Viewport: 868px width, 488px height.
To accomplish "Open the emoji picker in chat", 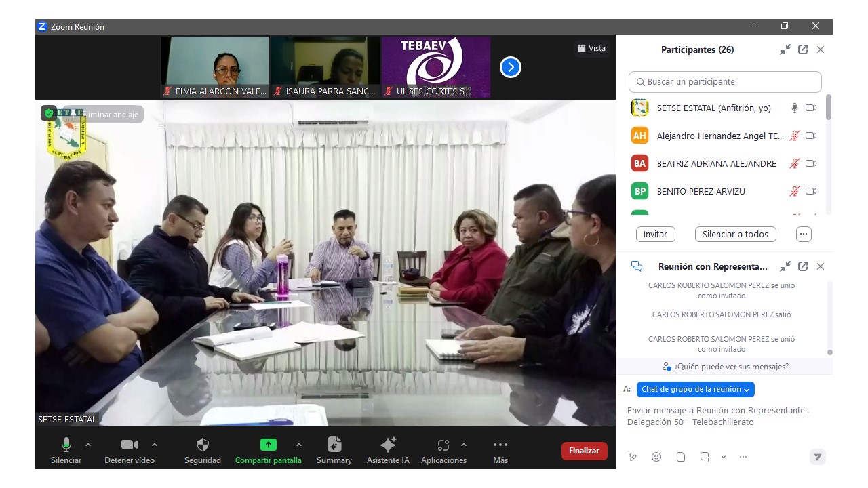I will (656, 457).
